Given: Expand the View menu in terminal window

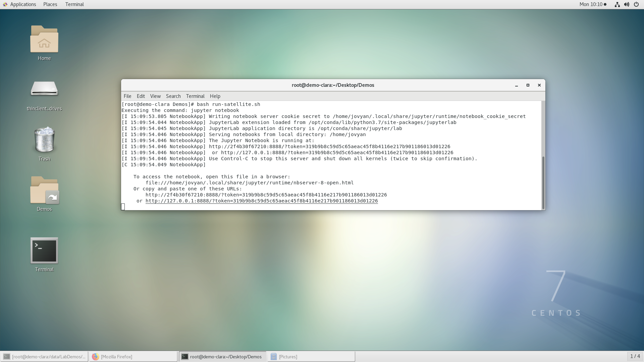Looking at the screenshot, I should pyautogui.click(x=155, y=96).
